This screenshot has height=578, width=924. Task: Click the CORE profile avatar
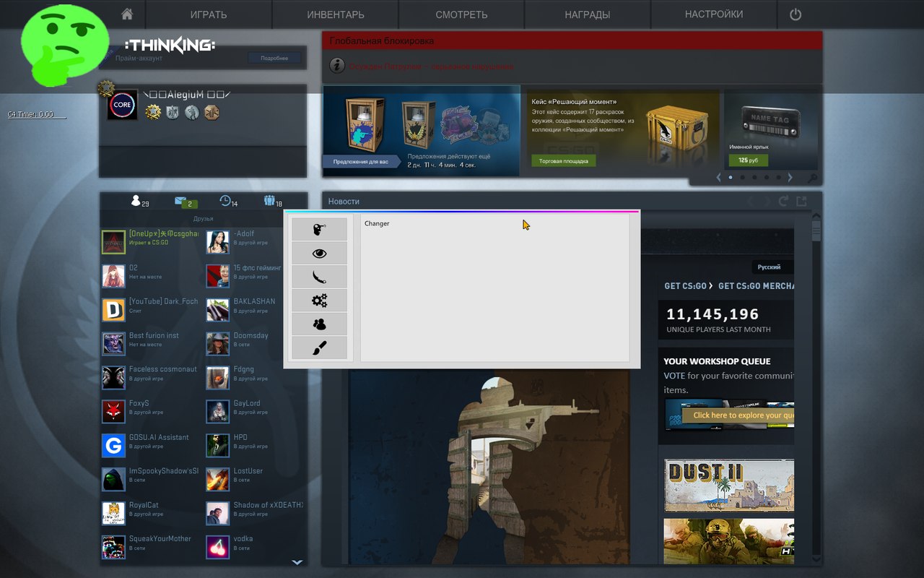(122, 105)
